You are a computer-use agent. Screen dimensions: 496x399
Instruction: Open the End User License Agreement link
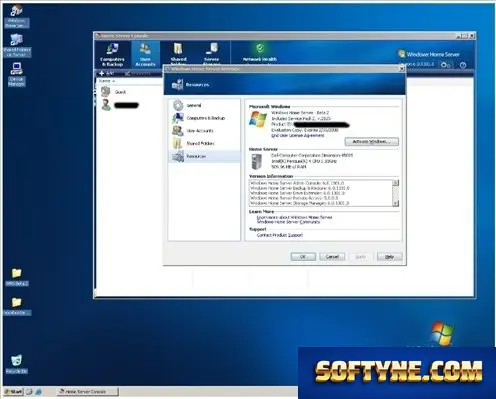click(297, 136)
